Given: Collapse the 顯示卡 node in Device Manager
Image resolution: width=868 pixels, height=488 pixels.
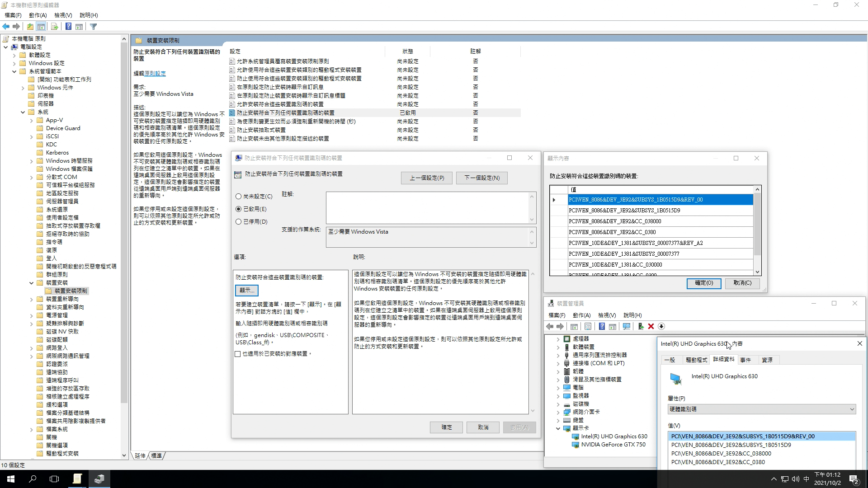Looking at the screenshot, I should pos(558,428).
